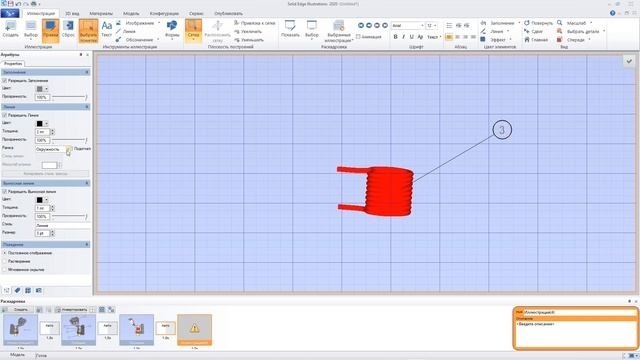Viewport: 640px width, 360px height.
Task: Select Растворение radio option
Action: [x=4, y=261]
